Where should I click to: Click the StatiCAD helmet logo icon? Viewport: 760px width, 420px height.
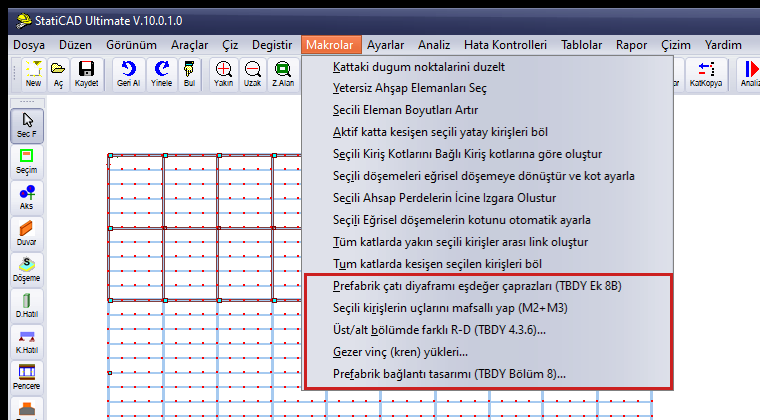coord(23,21)
